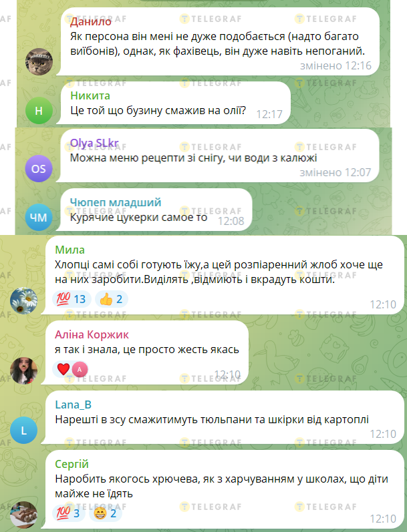Toggle grinning face reaction with count 2

106,513
